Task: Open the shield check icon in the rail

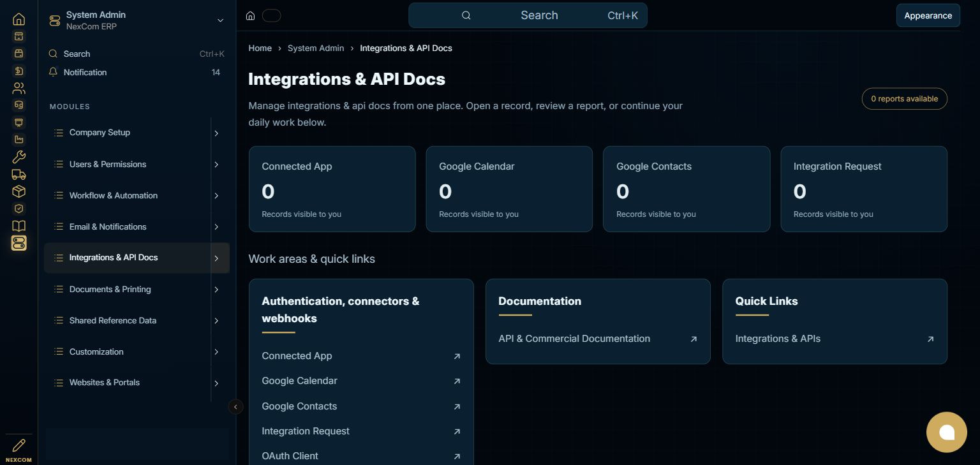Action: pyautogui.click(x=19, y=209)
